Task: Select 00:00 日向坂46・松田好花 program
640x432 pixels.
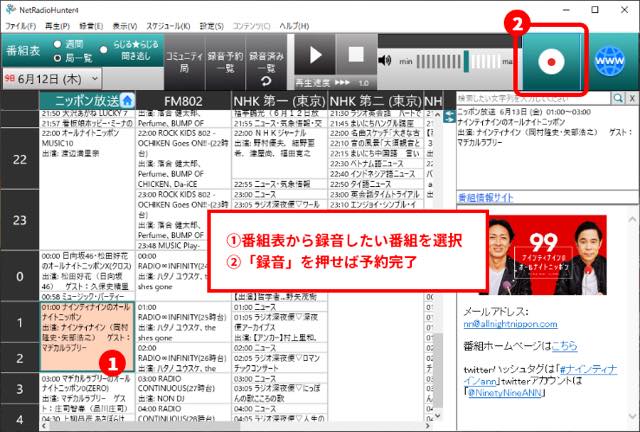Action: (87, 271)
